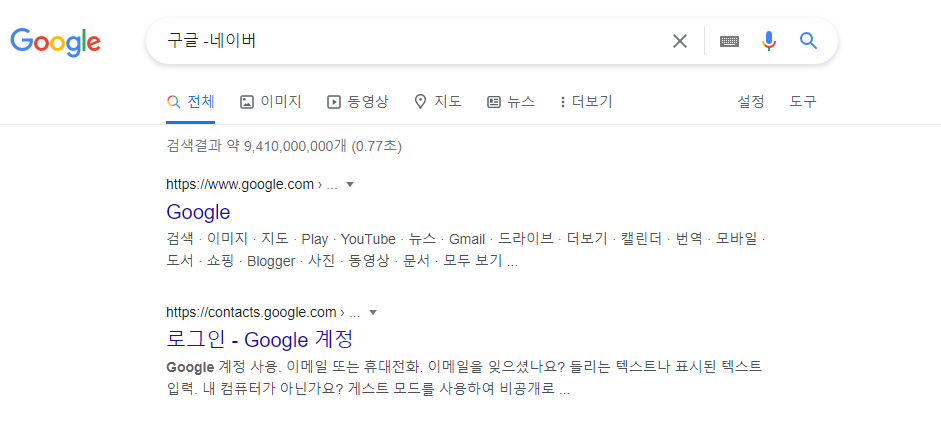
Task: Start voice search with microphone icon
Action: pos(769,41)
